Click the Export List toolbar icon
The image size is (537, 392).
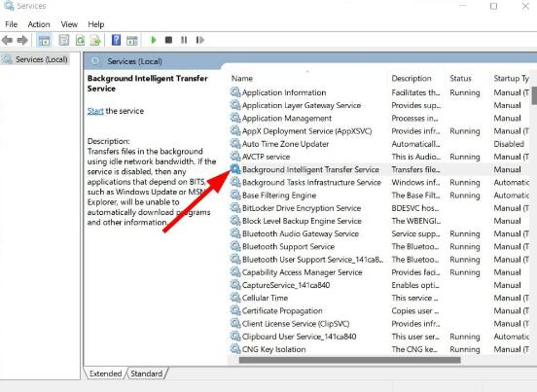[x=95, y=41]
